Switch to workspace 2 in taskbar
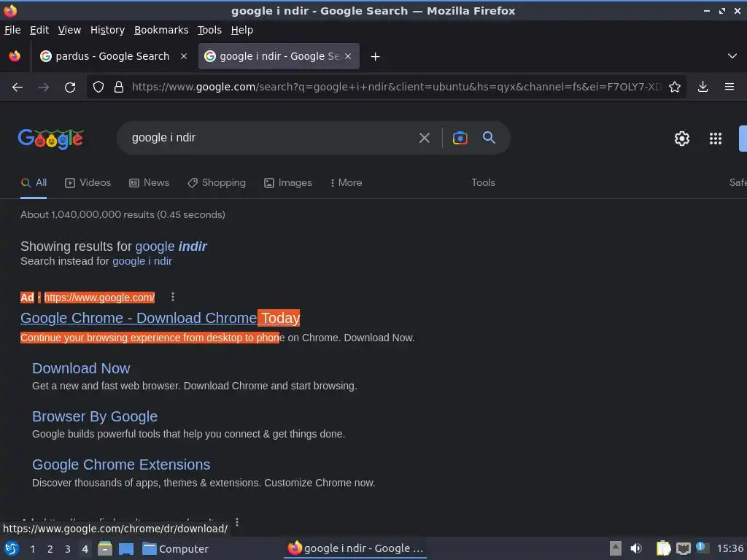The image size is (747, 560). (50, 549)
